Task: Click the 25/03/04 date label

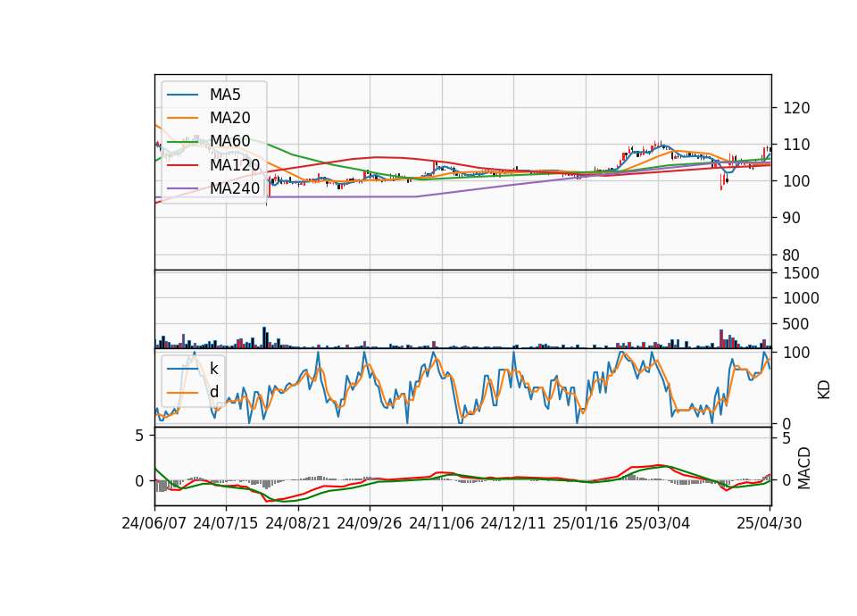Action: [658, 523]
